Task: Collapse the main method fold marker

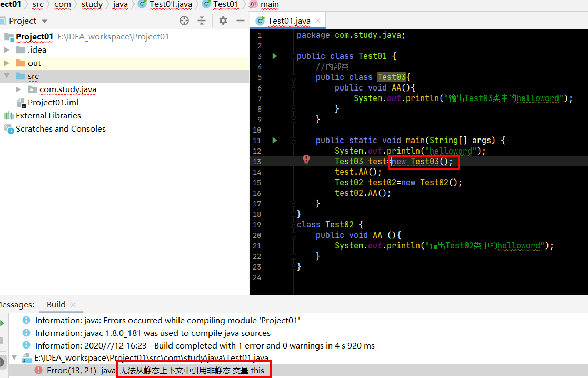Action: [x=293, y=141]
